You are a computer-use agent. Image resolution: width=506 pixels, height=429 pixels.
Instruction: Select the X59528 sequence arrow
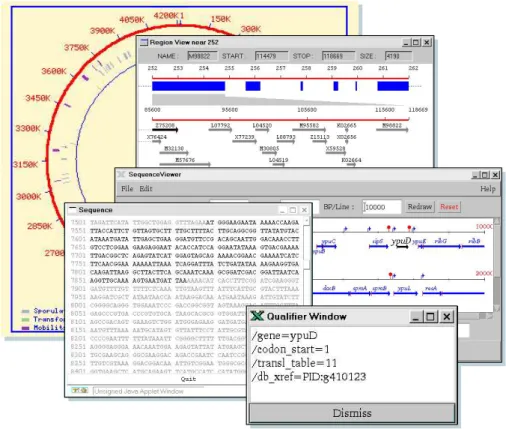pos(336,153)
